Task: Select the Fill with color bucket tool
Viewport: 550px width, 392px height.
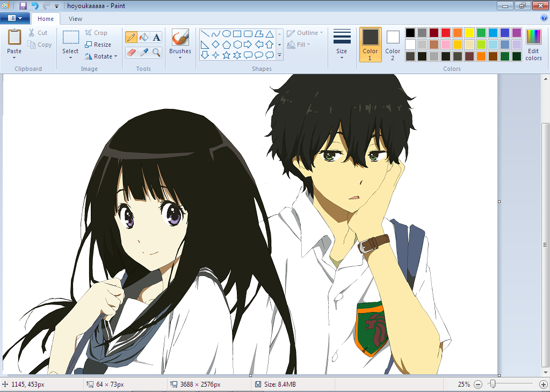Action: (144, 37)
